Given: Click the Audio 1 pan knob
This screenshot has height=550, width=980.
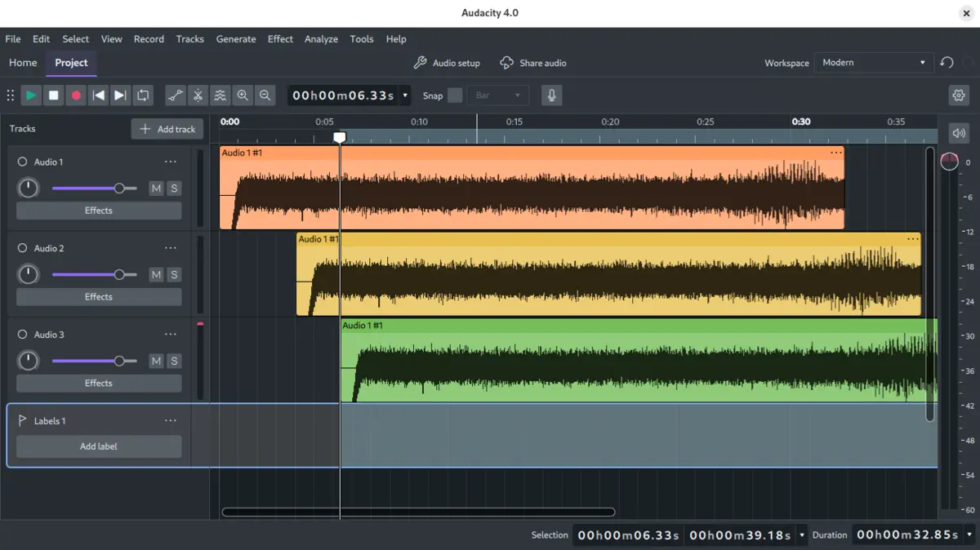Looking at the screenshot, I should click(x=29, y=189).
